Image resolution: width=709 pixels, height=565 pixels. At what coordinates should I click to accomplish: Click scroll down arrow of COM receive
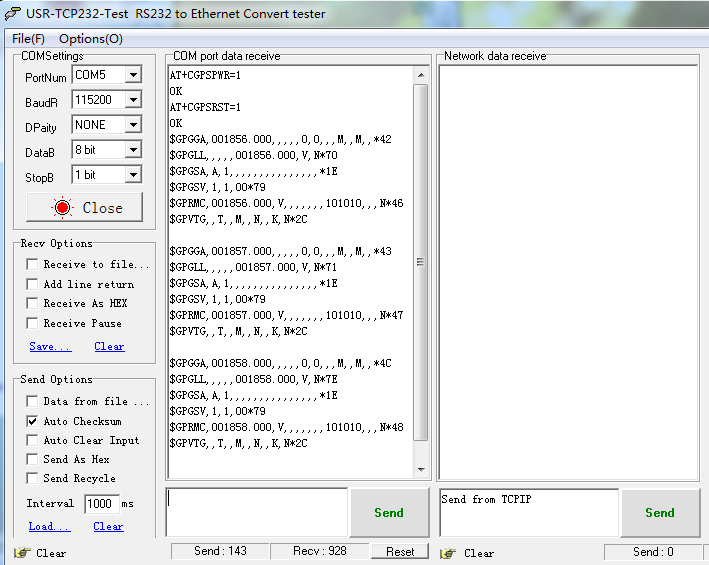click(x=421, y=470)
